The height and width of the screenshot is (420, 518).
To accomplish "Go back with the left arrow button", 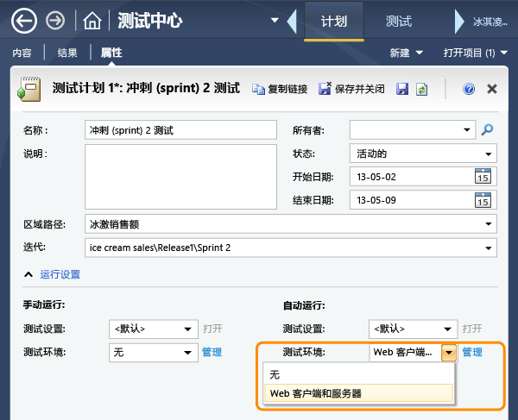I will pos(24,21).
